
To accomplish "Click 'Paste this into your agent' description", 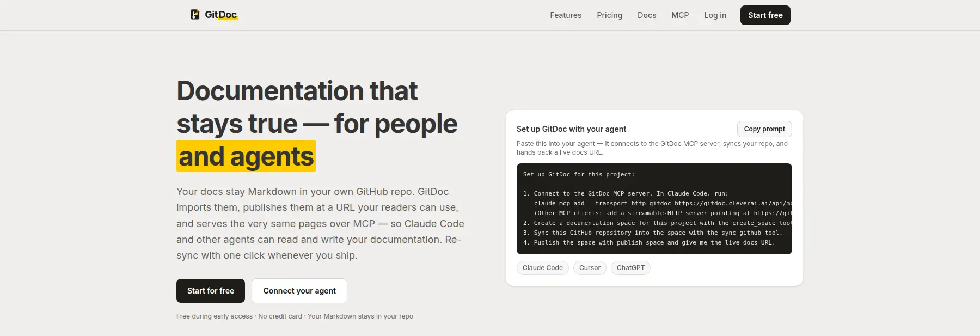I will pos(652,148).
